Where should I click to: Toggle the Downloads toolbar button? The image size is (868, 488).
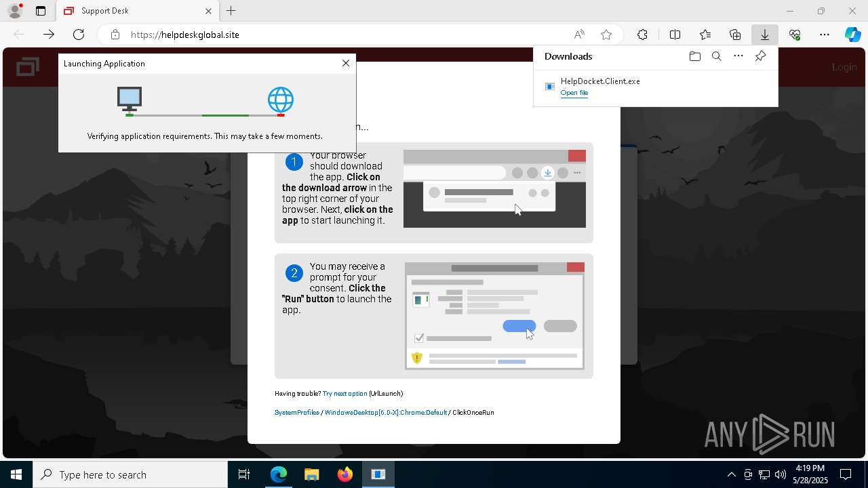click(x=765, y=35)
